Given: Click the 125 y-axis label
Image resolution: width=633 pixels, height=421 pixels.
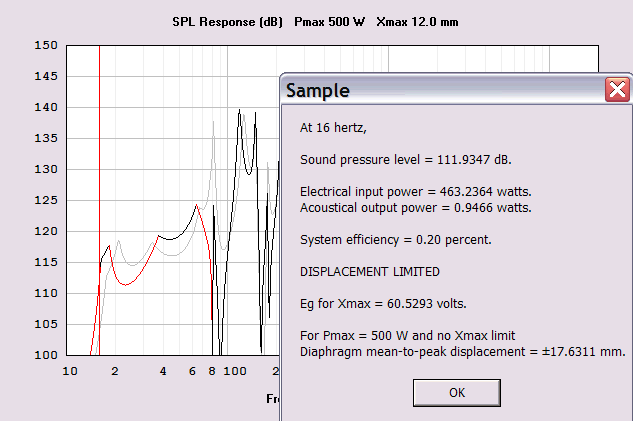Looking at the screenshot, I should pos(46,200).
